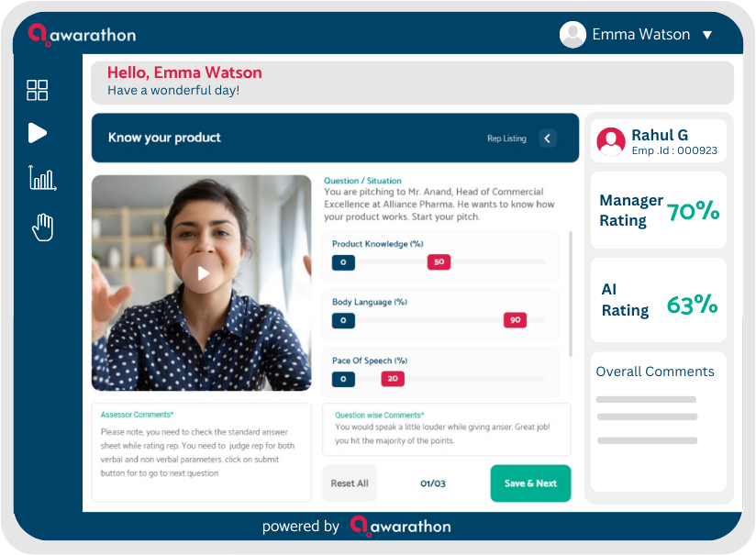Image resolution: width=756 pixels, height=555 pixels.
Task: Click the Product Knowledge slider handle at 50
Action: (439, 261)
